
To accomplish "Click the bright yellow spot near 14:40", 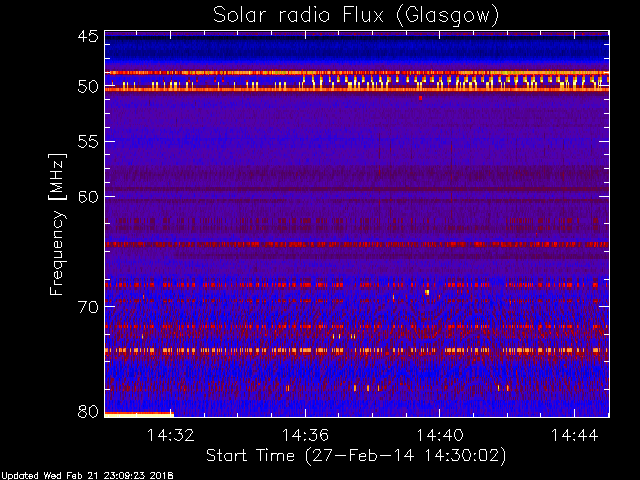I will tap(427, 292).
